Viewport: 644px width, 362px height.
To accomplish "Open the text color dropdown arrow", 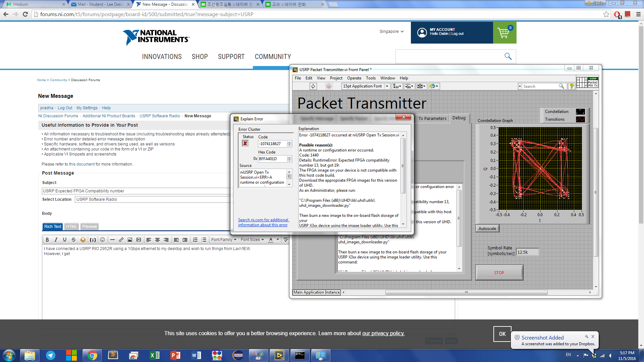I will [x=278, y=240].
